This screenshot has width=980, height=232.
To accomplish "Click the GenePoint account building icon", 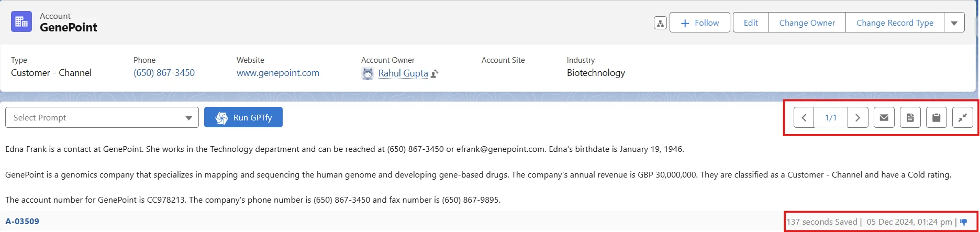I will click(x=21, y=21).
